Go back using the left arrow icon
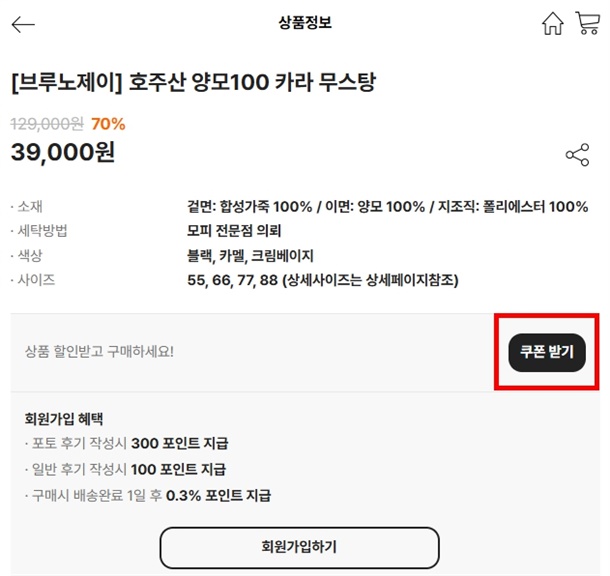The image size is (610, 576). (23, 24)
